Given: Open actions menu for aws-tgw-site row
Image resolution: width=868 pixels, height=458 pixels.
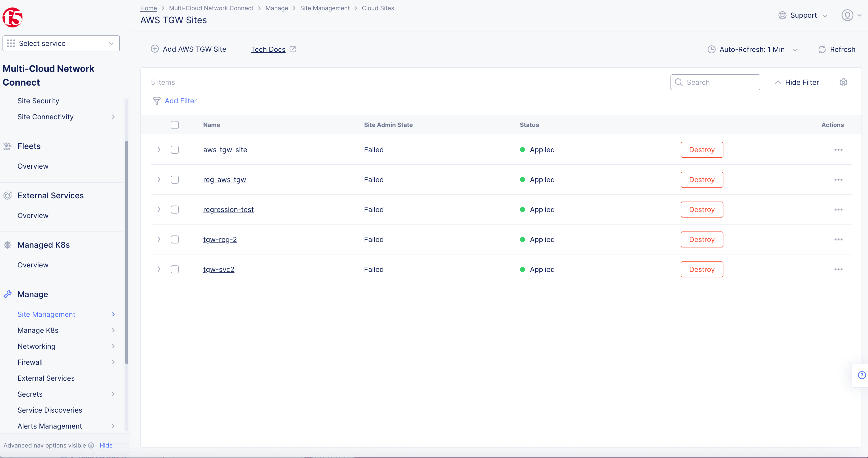Looking at the screenshot, I should [838, 150].
